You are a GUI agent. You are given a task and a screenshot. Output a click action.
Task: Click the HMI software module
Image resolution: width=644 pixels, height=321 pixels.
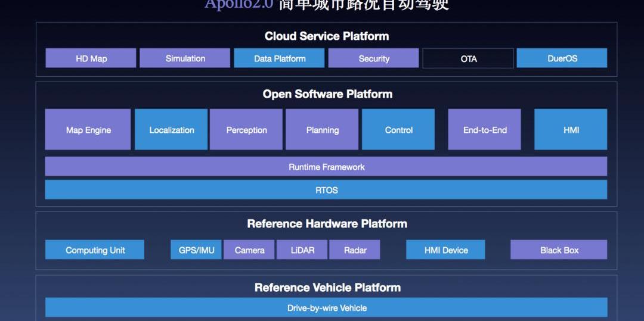pyautogui.click(x=571, y=130)
